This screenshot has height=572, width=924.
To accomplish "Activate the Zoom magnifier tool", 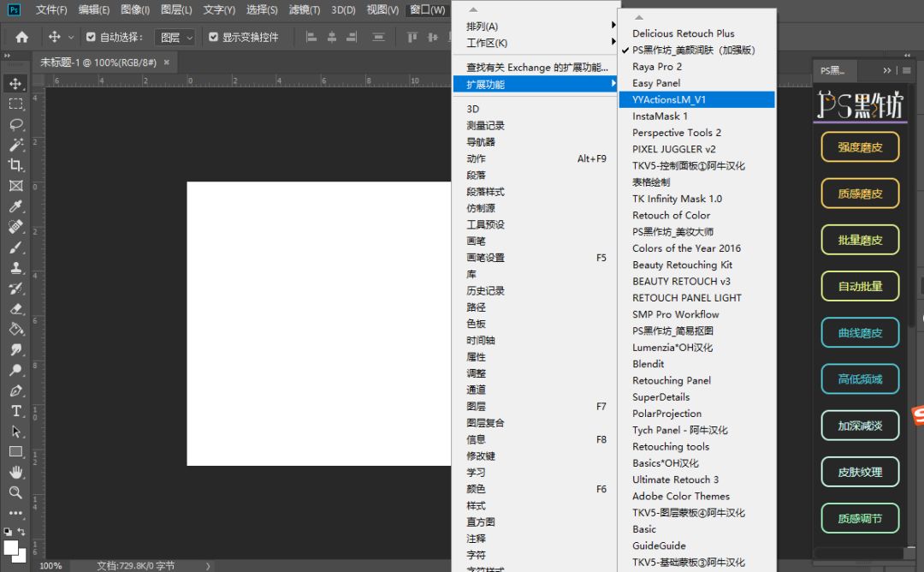I will point(15,493).
